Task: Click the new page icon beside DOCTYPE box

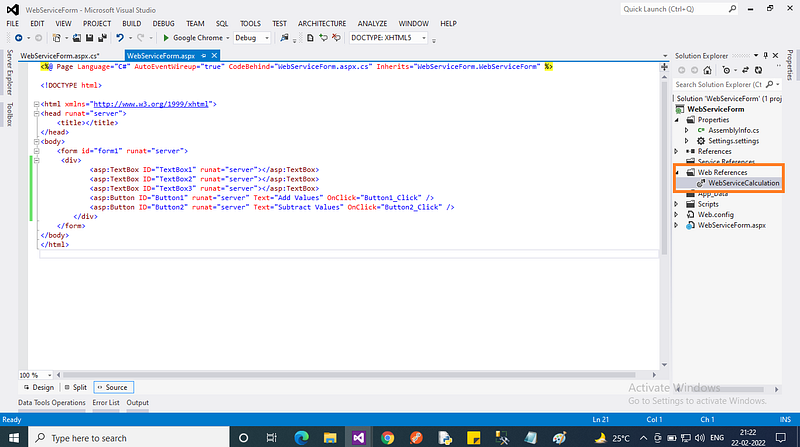Action: pos(310,38)
